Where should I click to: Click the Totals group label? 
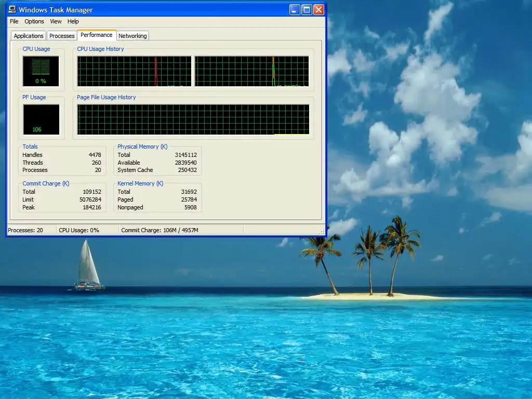point(30,147)
